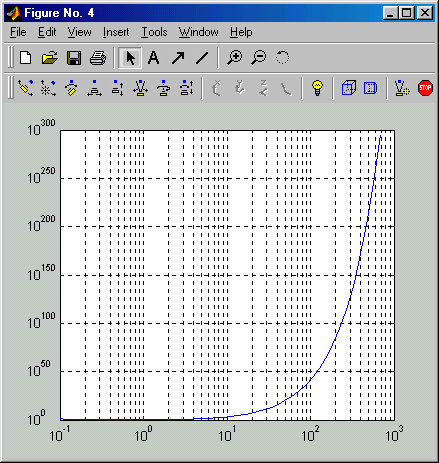Activate the Zoom In magnifier

tap(235, 58)
